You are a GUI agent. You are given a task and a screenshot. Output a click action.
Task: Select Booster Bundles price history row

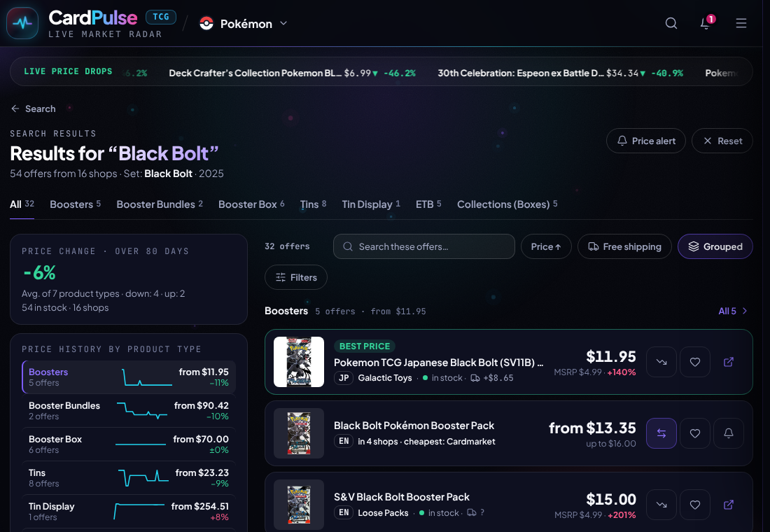129,411
